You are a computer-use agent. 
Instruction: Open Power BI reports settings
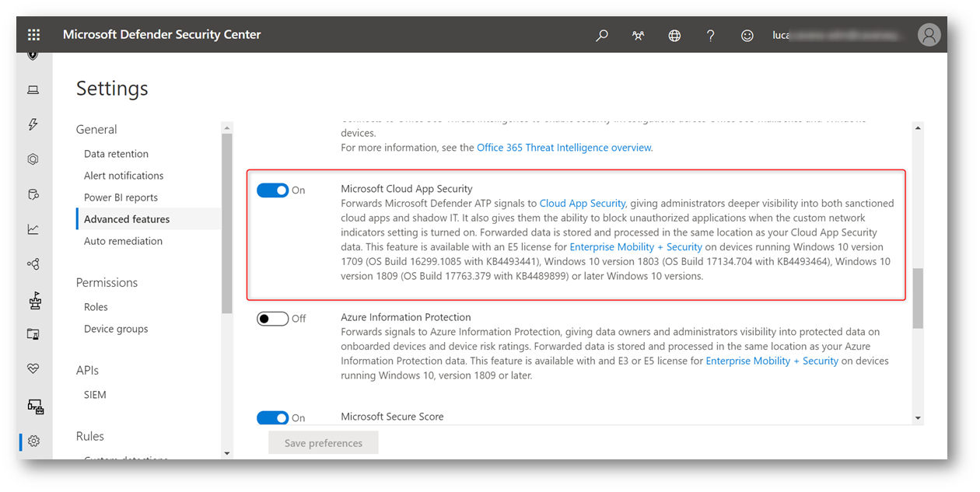pos(121,197)
